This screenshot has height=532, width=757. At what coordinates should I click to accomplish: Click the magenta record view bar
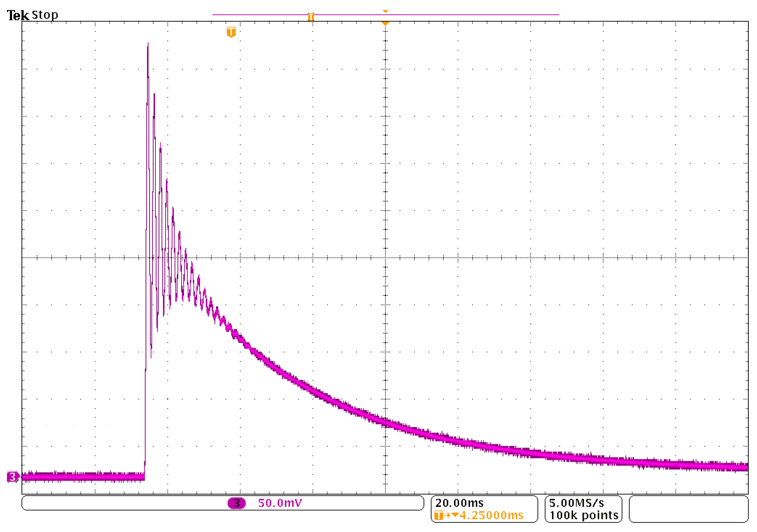click(x=462, y=14)
